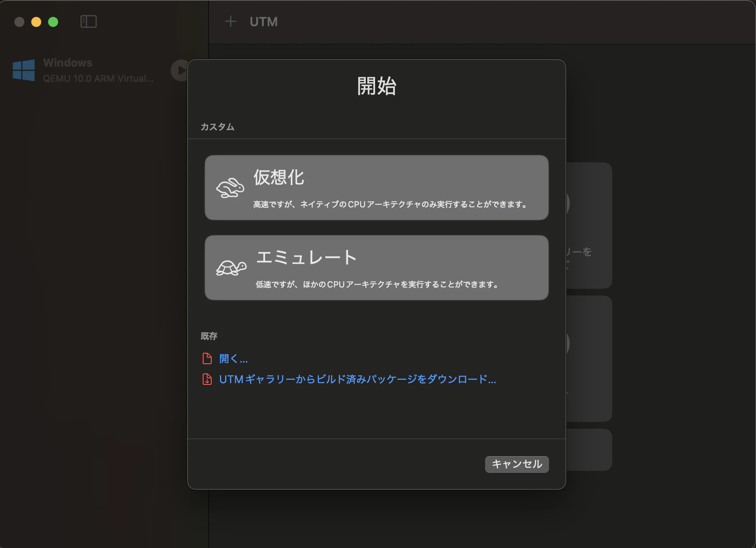Click the 'QEMU 10.0 ARM Virtual...' subtitle
756x548 pixels.
coord(98,78)
